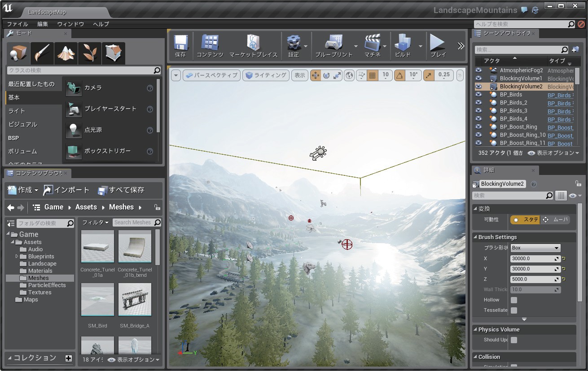Open the Edit (編集) menu

[x=43, y=24]
